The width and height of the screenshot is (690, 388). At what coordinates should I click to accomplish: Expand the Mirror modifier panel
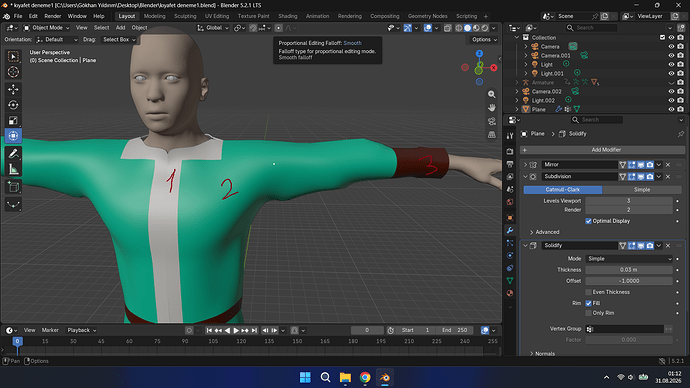click(525, 165)
